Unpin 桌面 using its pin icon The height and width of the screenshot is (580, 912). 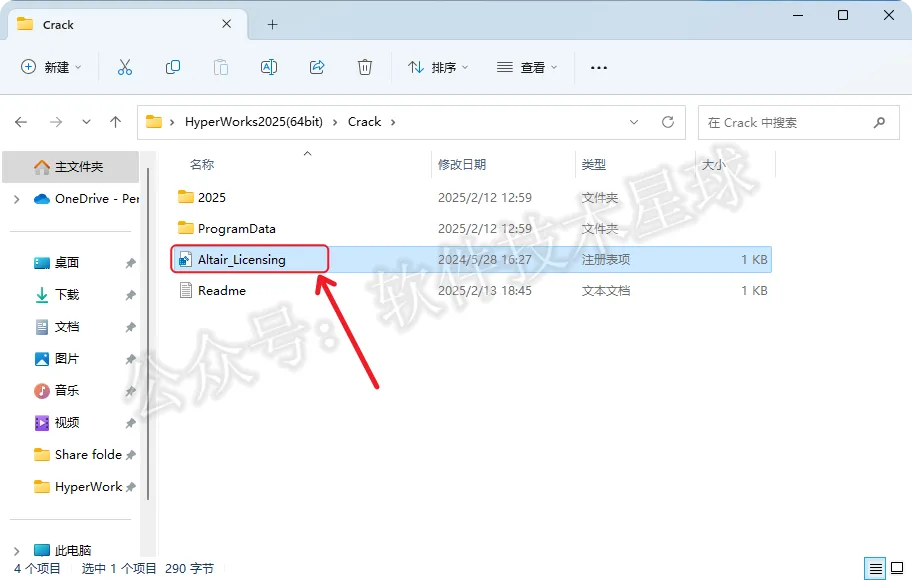coord(131,263)
